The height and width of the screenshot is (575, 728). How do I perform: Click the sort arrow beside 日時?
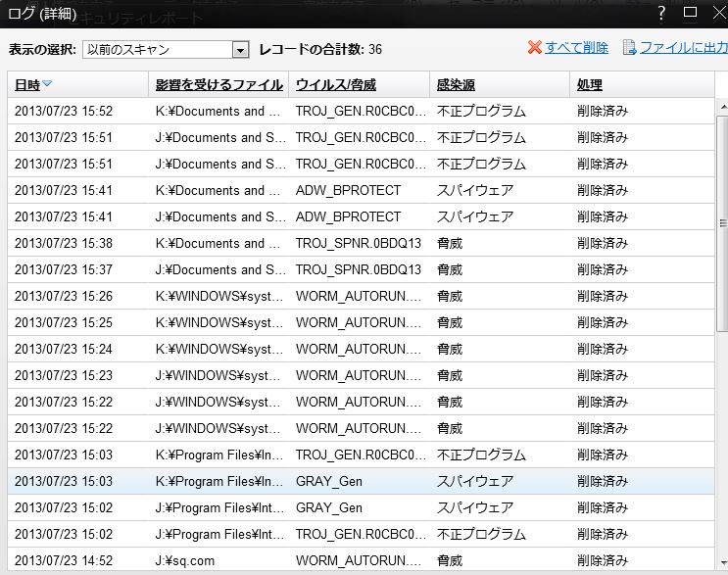[x=47, y=85]
